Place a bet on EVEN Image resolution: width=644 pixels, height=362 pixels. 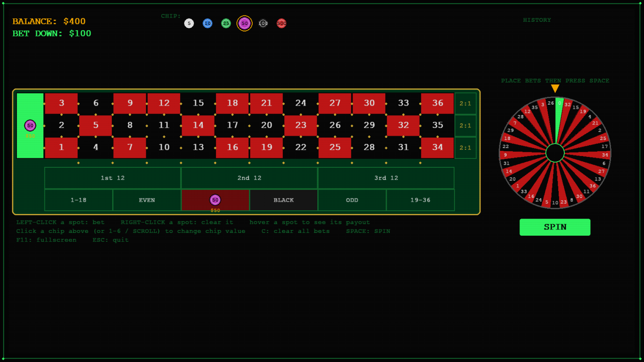(x=147, y=200)
